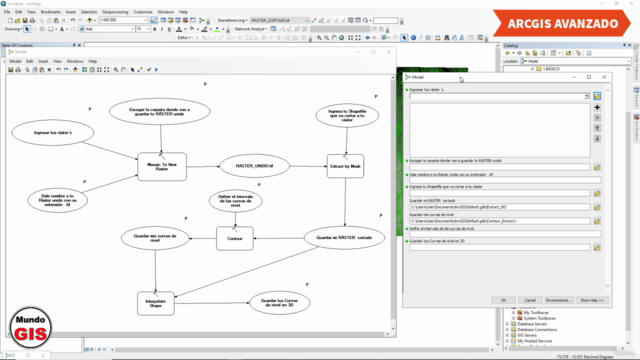Click the Dale nombre a tu Ráster unido field
The height and width of the screenshot is (360, 640).
tap(505, 180)
